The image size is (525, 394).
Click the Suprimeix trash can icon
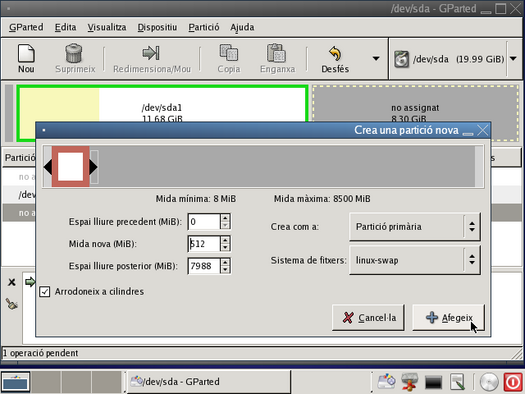click(74, 53)
